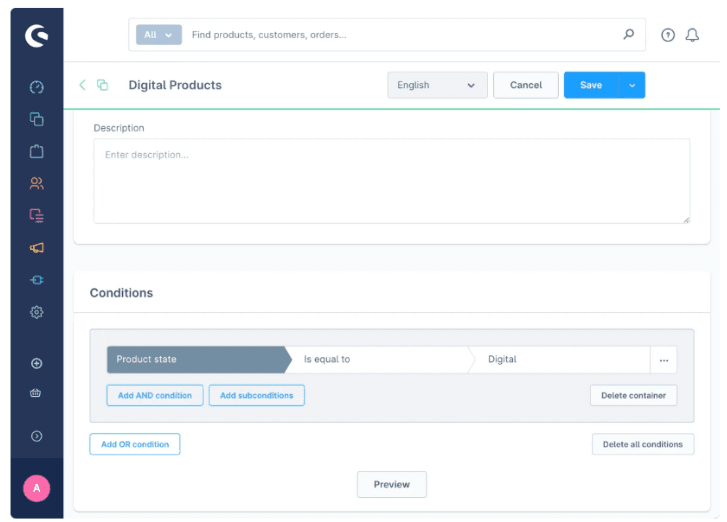Open the Customers icon in the sidebar
This screenshot has width=727, height=522.
[37, 184]
